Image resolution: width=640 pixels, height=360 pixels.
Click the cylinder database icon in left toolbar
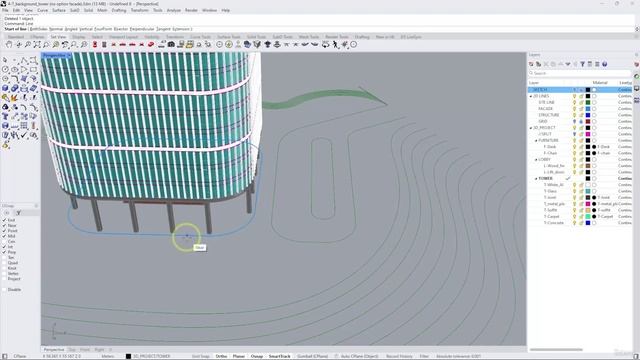pyautogui.click(x=5, y=126)
